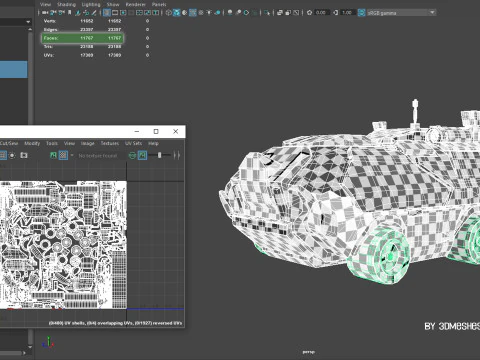Image resolution: width=480 pixels, height=360 pixels.
Task: Open the viewport View menu
Action: 45,4
